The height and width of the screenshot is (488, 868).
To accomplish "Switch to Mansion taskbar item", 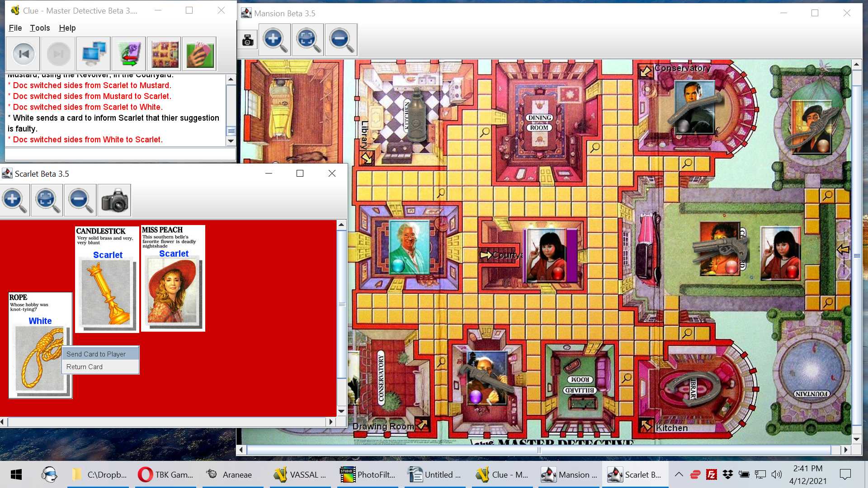I will 570,474.
